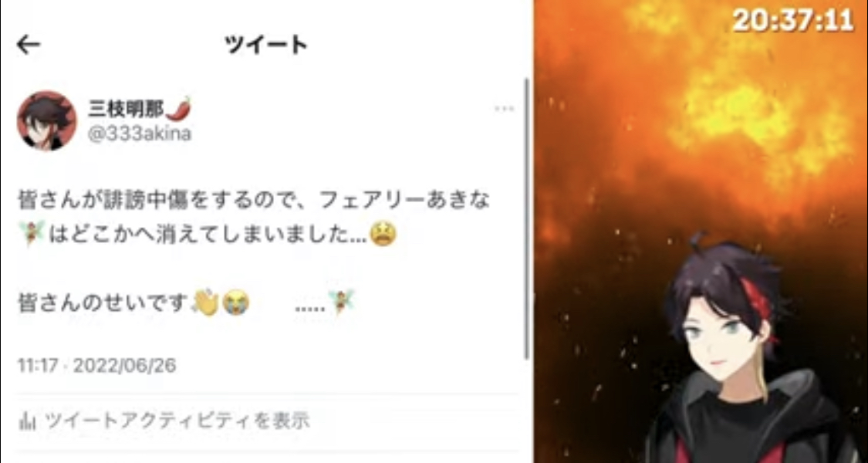The width and height of the screenshot is (868, 463).
Task: Click the tweet timestamp 11:17 · 2022/06/26
Action: pos(97,366)
